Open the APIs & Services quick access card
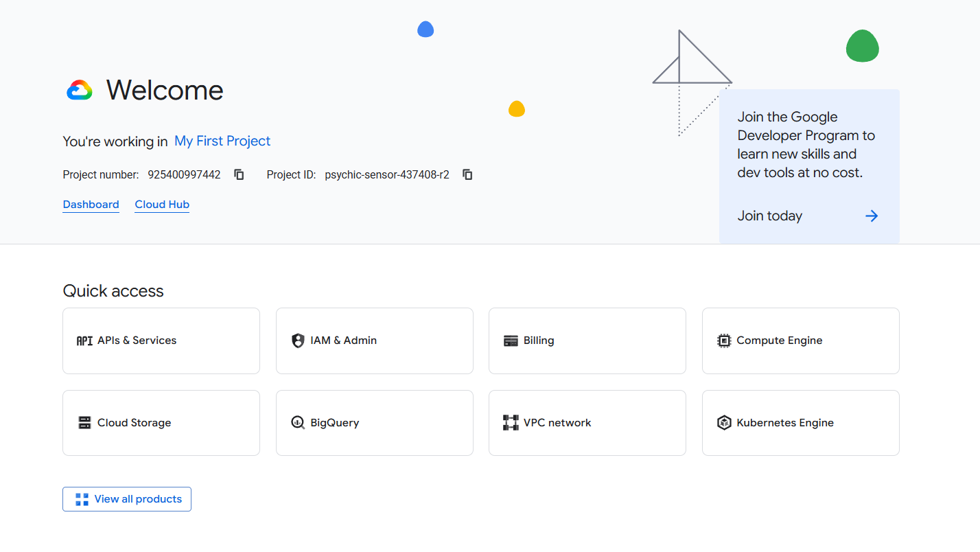This screenshot has height=552, width=980. click(x=161, y=341)
